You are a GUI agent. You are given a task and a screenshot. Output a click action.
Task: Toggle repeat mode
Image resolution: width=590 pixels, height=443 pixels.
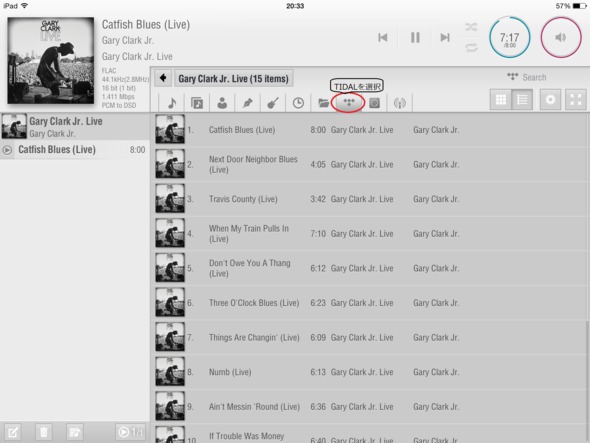click(x=471, y=47)
